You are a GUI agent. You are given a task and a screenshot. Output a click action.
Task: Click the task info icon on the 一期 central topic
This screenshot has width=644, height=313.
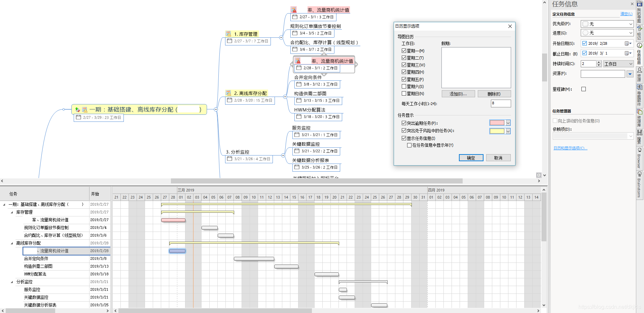pyautogui.click(x=84, y=109)
